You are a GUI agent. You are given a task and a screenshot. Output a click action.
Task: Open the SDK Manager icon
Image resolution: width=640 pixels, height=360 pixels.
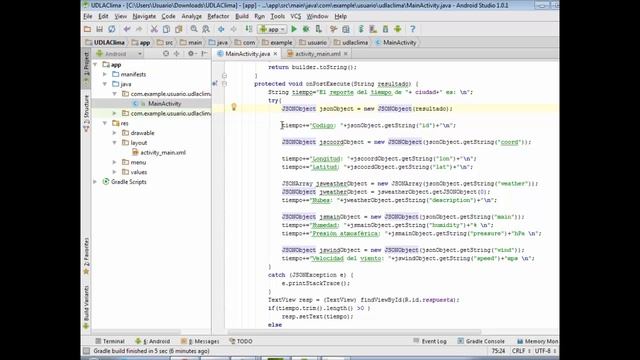pos(385,29)
